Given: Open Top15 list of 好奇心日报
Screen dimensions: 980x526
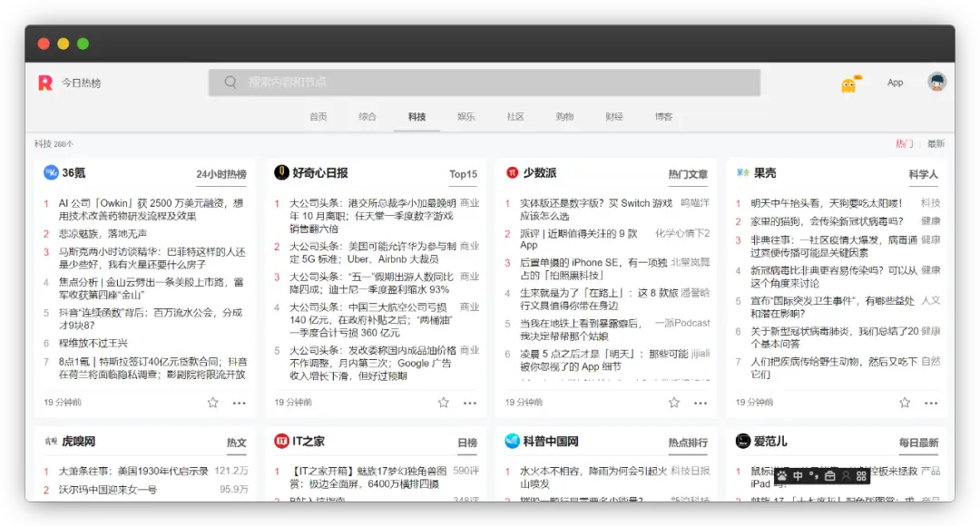Looking at the screenshot, I should (x=463, y=174).
